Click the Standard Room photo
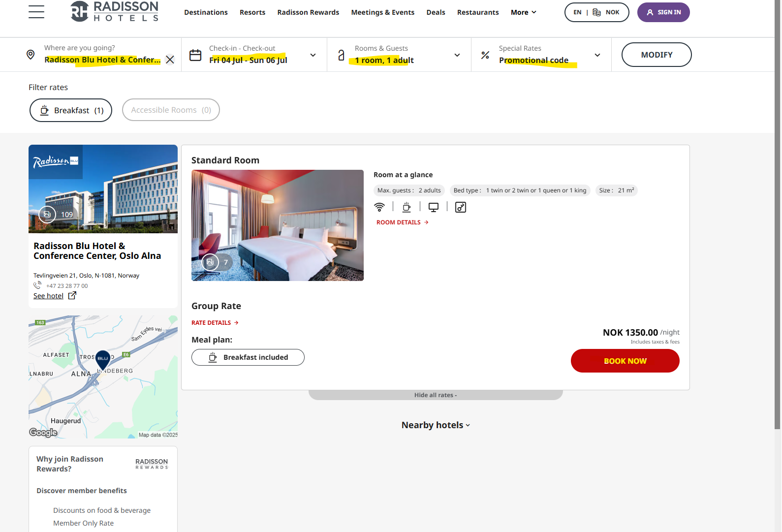The width and height of the screenshot is (782, 532). tap(278, 225)
